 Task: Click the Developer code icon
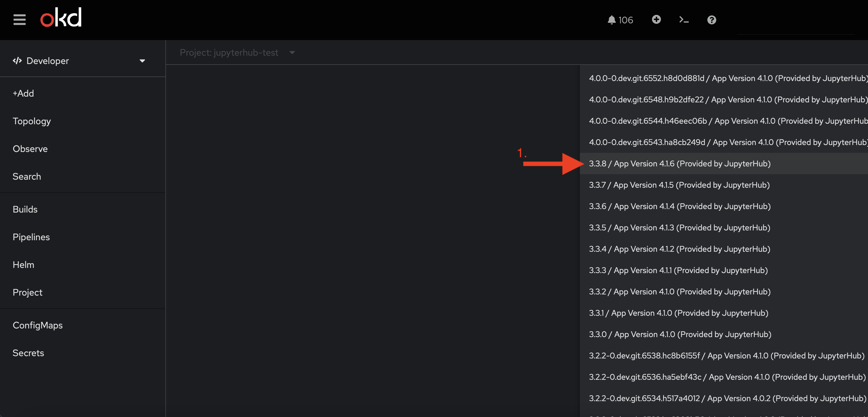(17, 61)
